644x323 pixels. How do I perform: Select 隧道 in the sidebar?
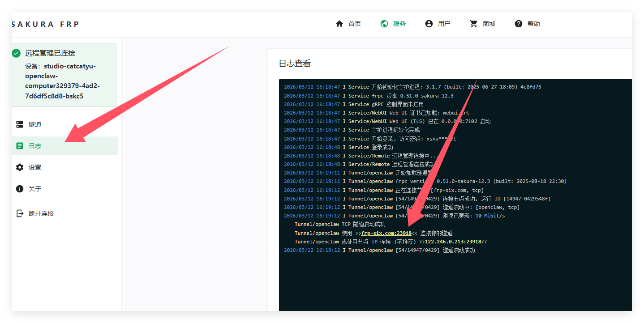pos(65,124)
